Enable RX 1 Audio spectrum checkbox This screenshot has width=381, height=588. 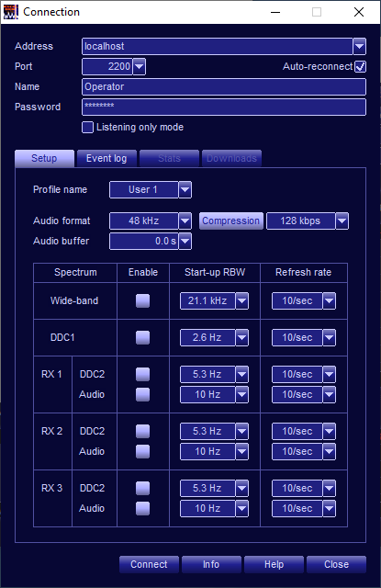tap(142, 394)
